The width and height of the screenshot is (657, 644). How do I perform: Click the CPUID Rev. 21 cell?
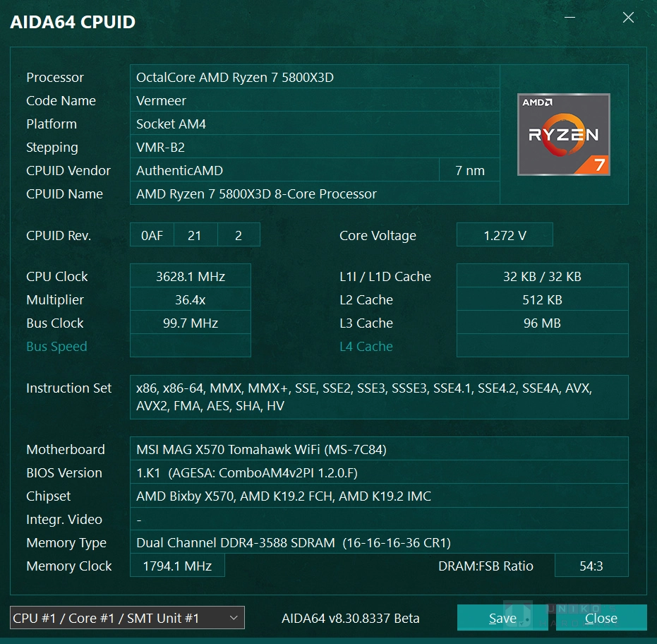pos(195,234)
